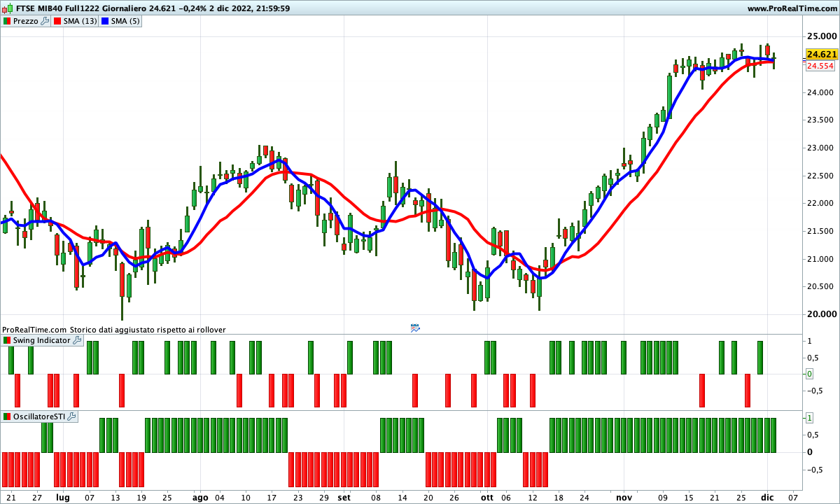The width and height of the screenshot is (840, 504).
Task: Click the 21.500 price axis value
Action: point(820,232)
